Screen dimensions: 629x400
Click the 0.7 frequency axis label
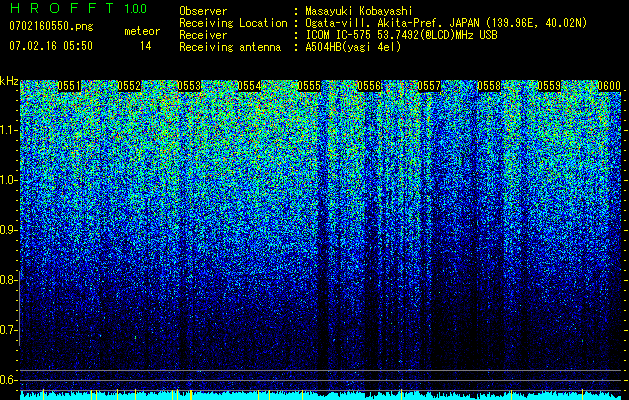tap(7, 330)
